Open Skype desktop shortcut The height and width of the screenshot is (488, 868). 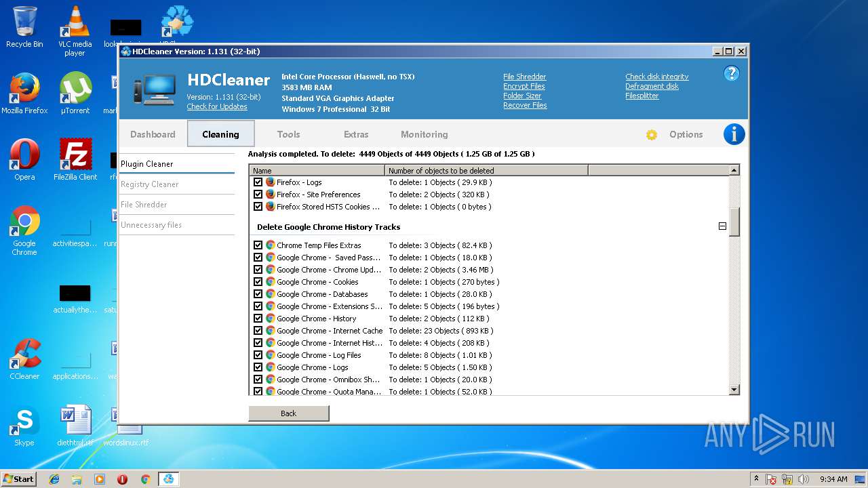24,426
